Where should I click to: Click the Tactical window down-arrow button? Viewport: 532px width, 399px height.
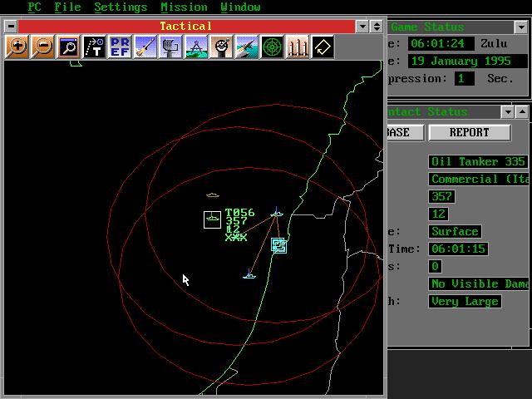click(362, 26)
